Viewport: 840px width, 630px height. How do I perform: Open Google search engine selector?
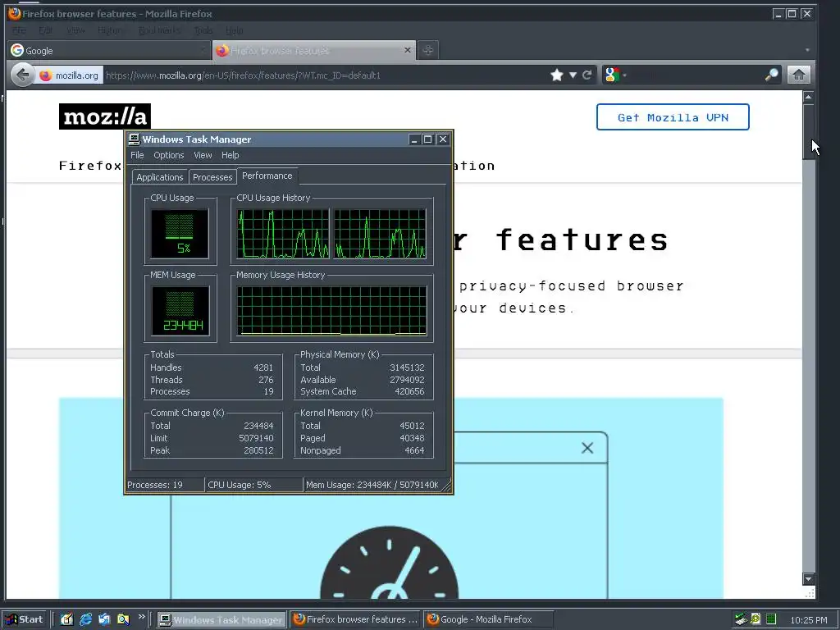[x=614, y=75]
